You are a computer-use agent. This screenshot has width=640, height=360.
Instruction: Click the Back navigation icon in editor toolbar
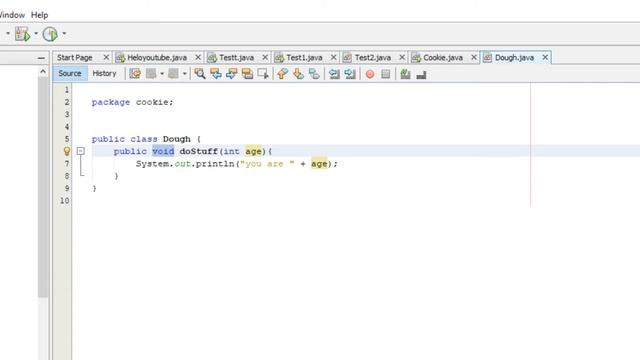[151, 74]
